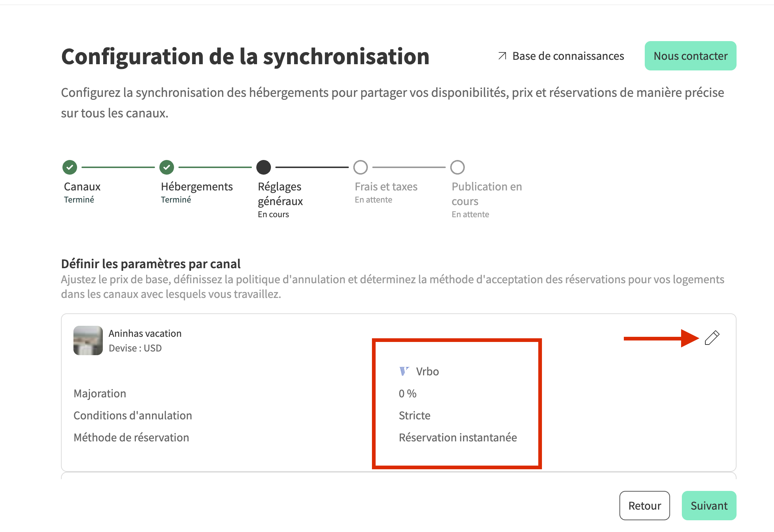Go back with the Retour button
774x532 pixels.
(x=644, y=506)
